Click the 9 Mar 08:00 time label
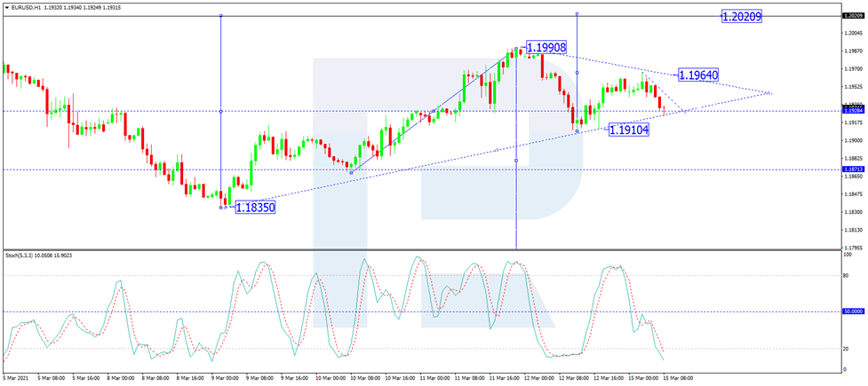This screenshot has height=386, width=868. tap(260, 378)
